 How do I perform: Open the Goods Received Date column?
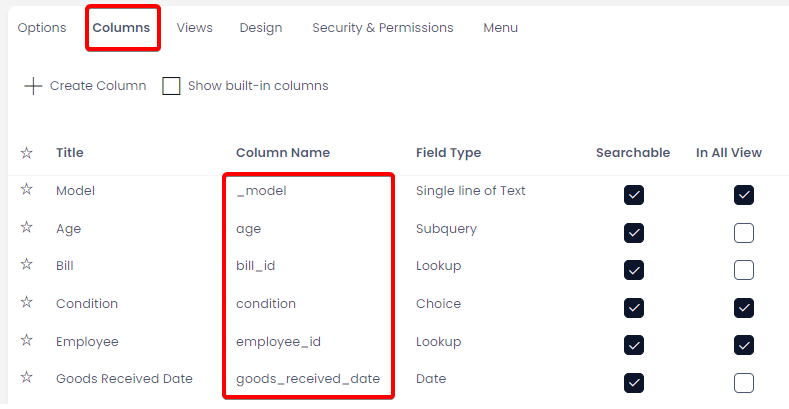click(x=124, y=379)
